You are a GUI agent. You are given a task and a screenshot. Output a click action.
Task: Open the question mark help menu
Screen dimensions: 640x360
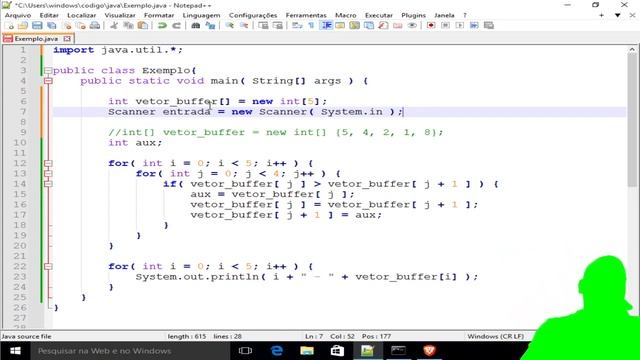pos(464,15)
